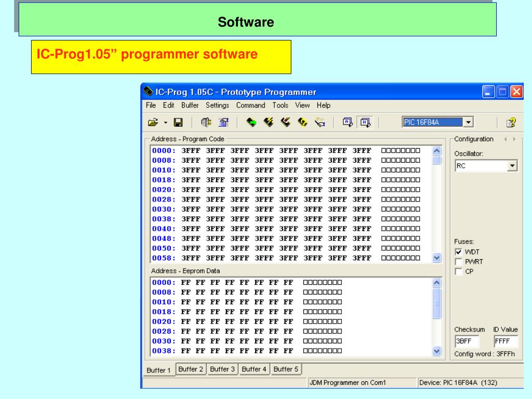Open the recent files arrow beside Open
This screenshot has height=399, width=532.
coord(166,123)
